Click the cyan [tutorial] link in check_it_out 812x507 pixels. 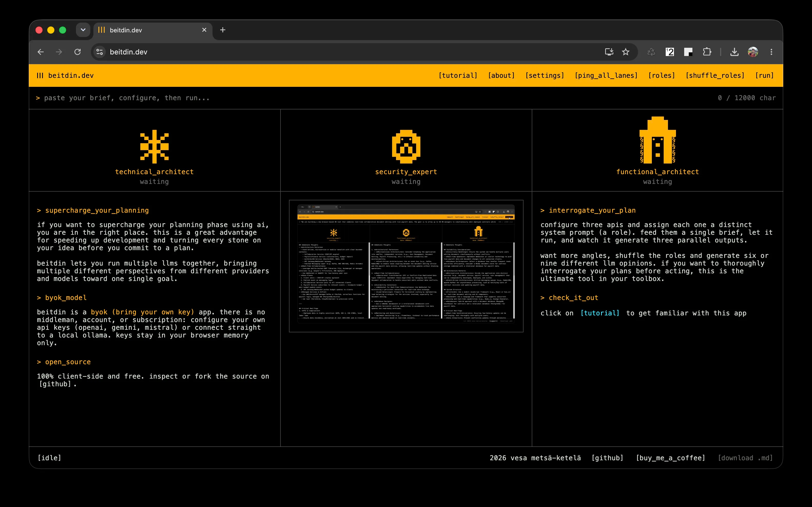pyautogui.click(x=600, y=313)
